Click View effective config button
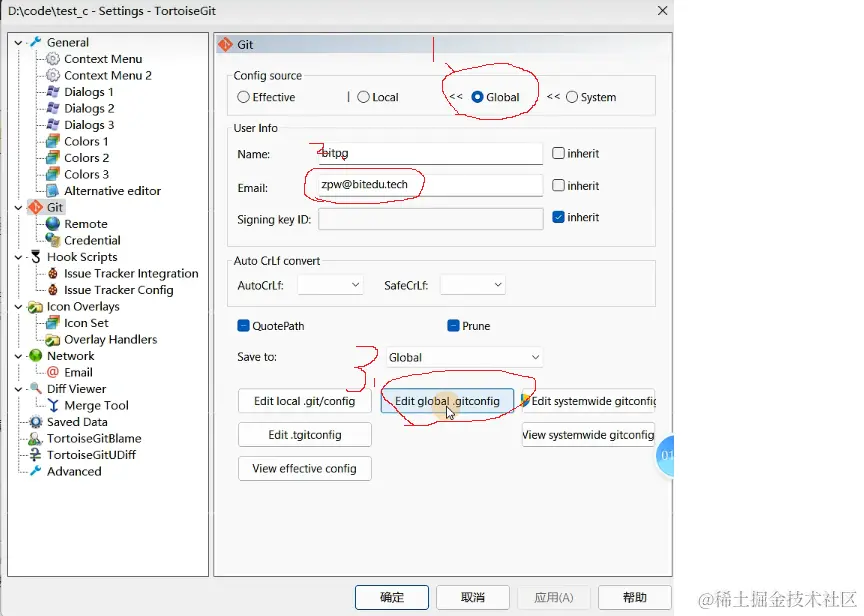The height and width of the screenshot is (616, 864). (305, 468)
